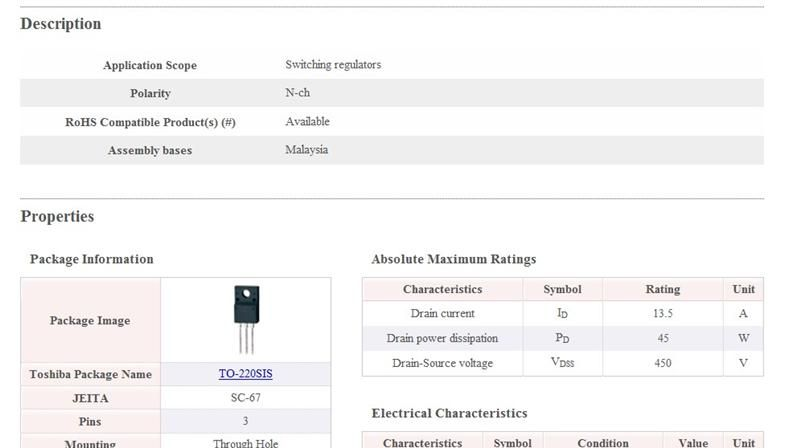This screenshot has height=448, width=800.
Task: Open the TO-220SIS package link
Action: [x=245, y=374]
